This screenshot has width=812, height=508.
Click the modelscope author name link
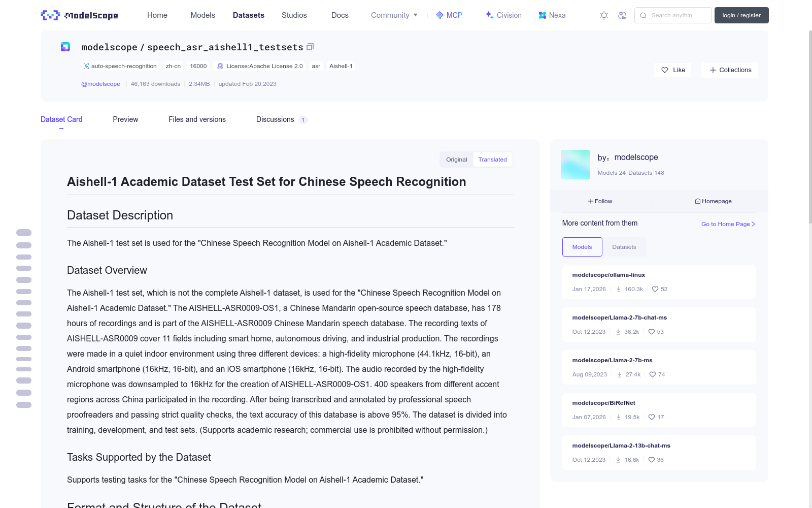click(636, 157)
